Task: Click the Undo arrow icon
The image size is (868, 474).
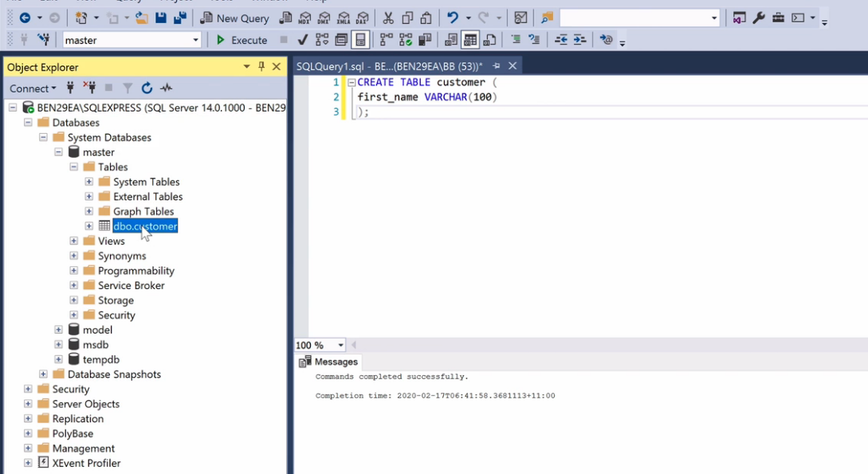Action: (x=453, y=18)
